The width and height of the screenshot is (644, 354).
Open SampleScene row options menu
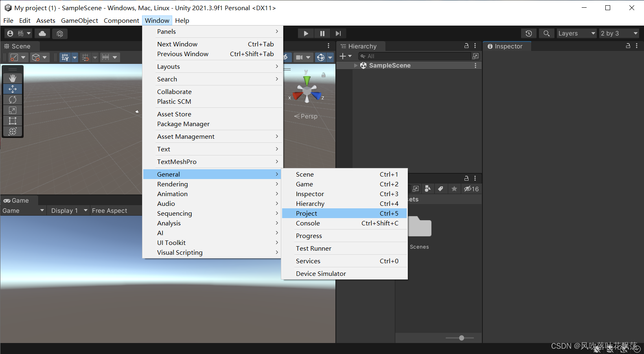pos(475,66)
